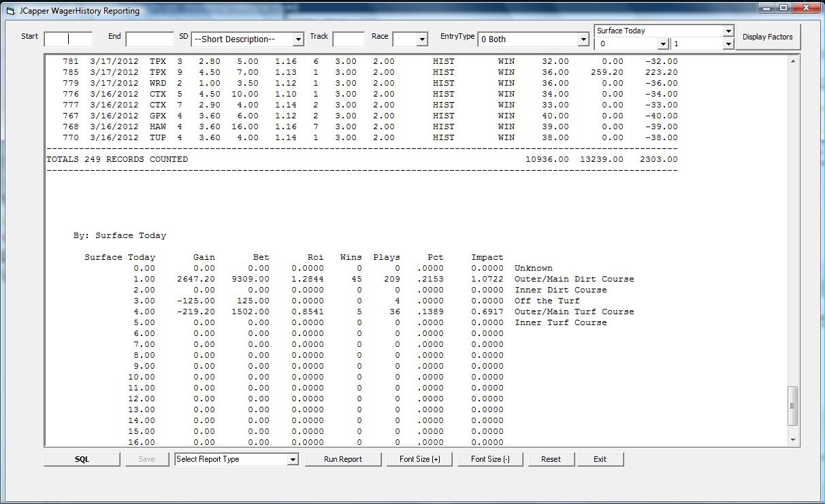Open the EntryType '0 Both' dropdown
825x504 pixels.
583,39
